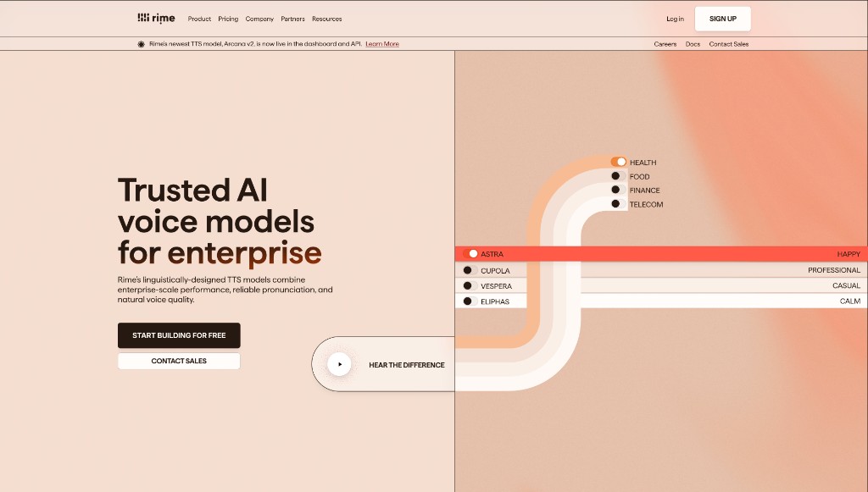The width and height of the screenshot is (868, 492).
Task: Click the announcement icon next to Arcana v2 notice
Action: [x=142, y=44]
